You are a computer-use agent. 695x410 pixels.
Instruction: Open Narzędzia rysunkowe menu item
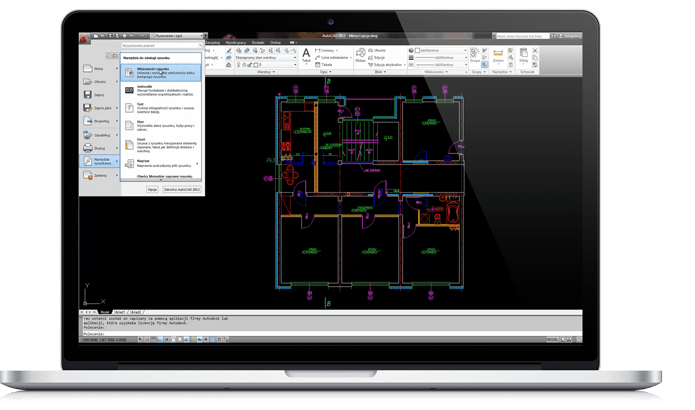100,161
